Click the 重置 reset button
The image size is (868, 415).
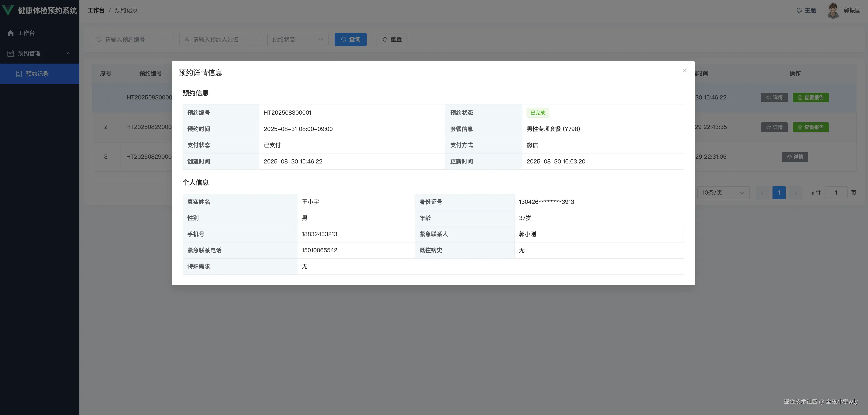point(392,40)
